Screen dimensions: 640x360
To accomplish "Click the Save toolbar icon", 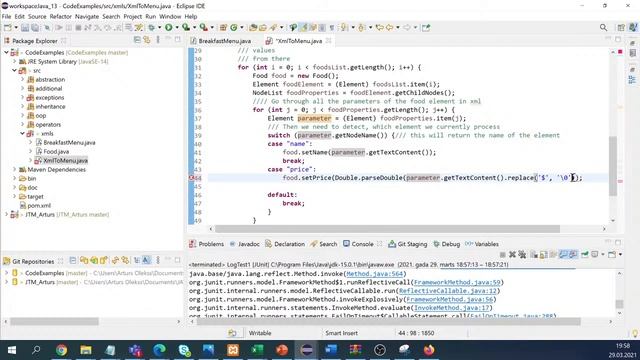I will 25,28.
